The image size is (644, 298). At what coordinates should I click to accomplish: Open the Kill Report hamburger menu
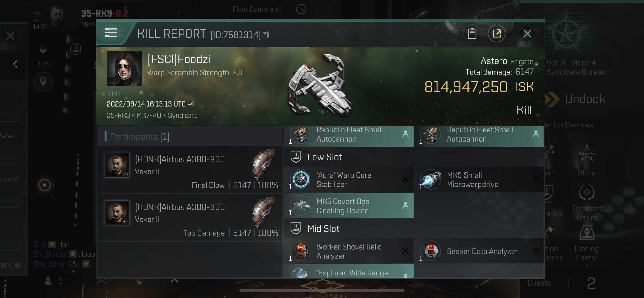coord(111,33)
